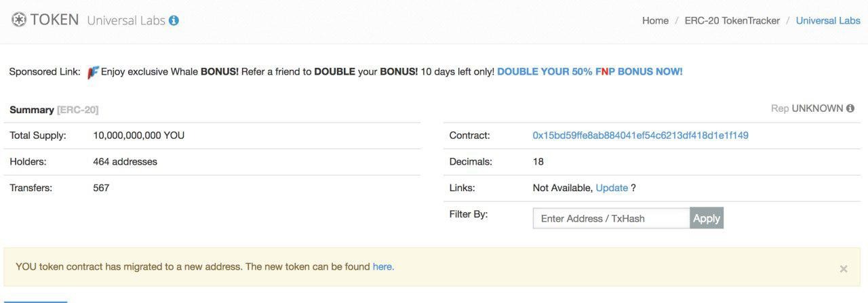Dismiss the token migration notice with X
The width and height of the screenshot is (868, 303).
(844, 269)
